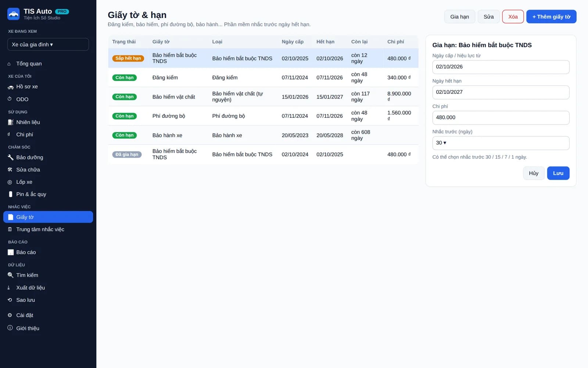
Task: Click the odometer icon beside ODO
Action: (10, 99)
